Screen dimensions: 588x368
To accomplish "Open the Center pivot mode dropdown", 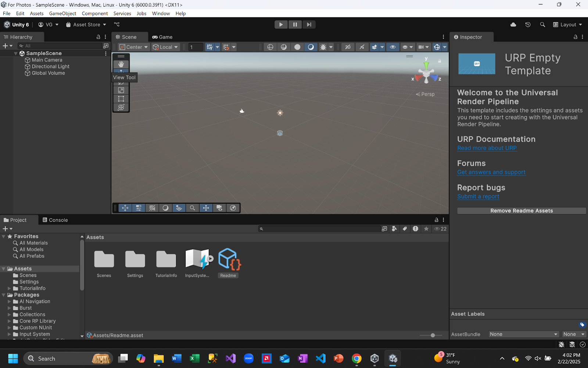I will [133, 47].
